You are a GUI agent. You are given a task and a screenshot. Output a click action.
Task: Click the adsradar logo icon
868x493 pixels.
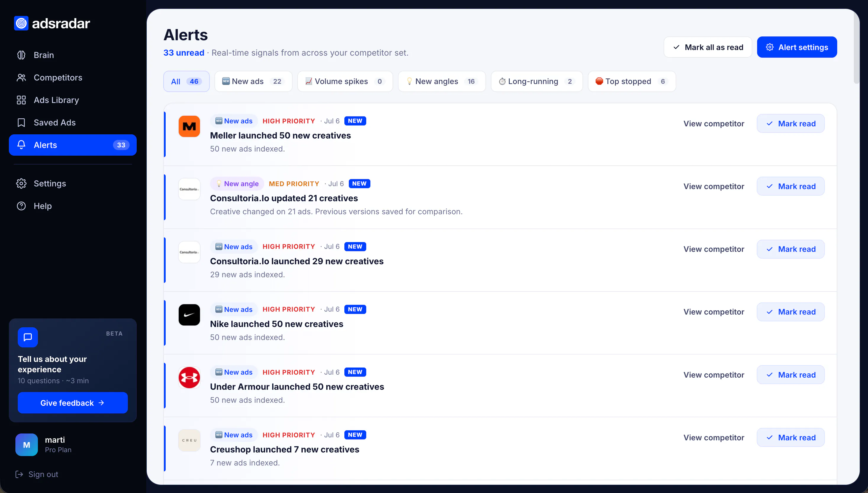click(x=21, y=23)
